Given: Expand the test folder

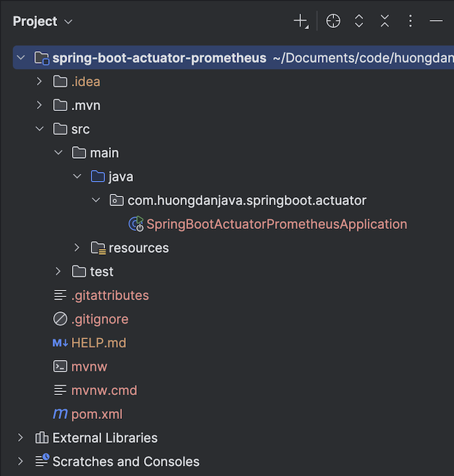Looking at the screenshot, I should (58, 271).
